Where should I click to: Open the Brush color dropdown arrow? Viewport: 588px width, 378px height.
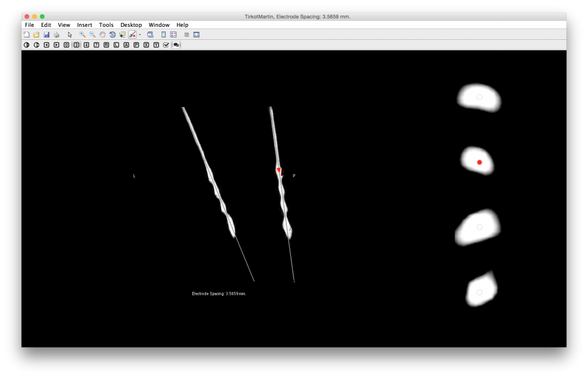pos(140,34)
